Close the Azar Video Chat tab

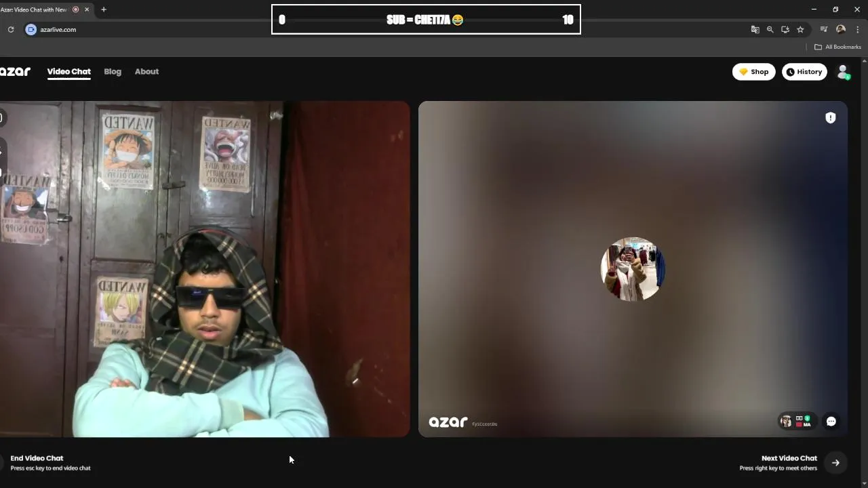coord(87,9)
